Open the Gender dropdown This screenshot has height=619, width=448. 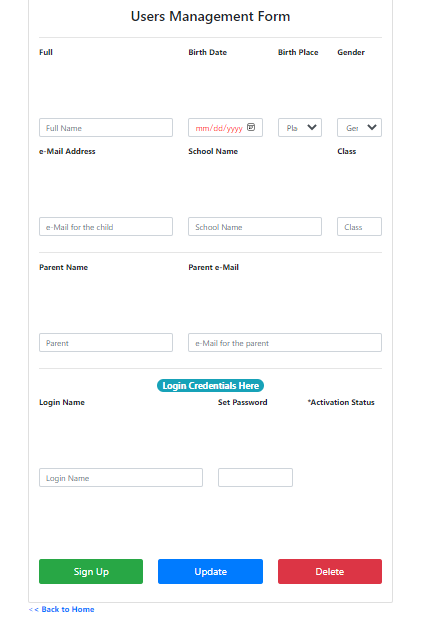coord(359,128)
